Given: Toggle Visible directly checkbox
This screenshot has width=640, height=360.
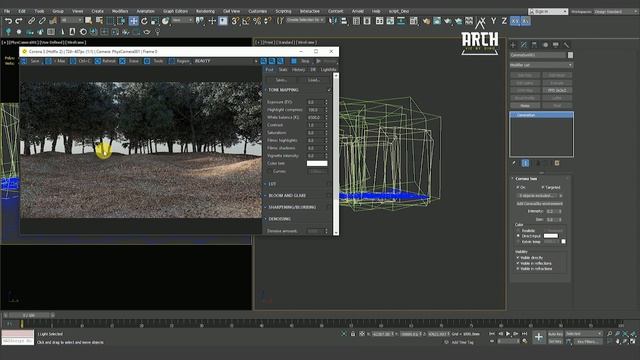Looking at the screenshot, I should [518, 258].
